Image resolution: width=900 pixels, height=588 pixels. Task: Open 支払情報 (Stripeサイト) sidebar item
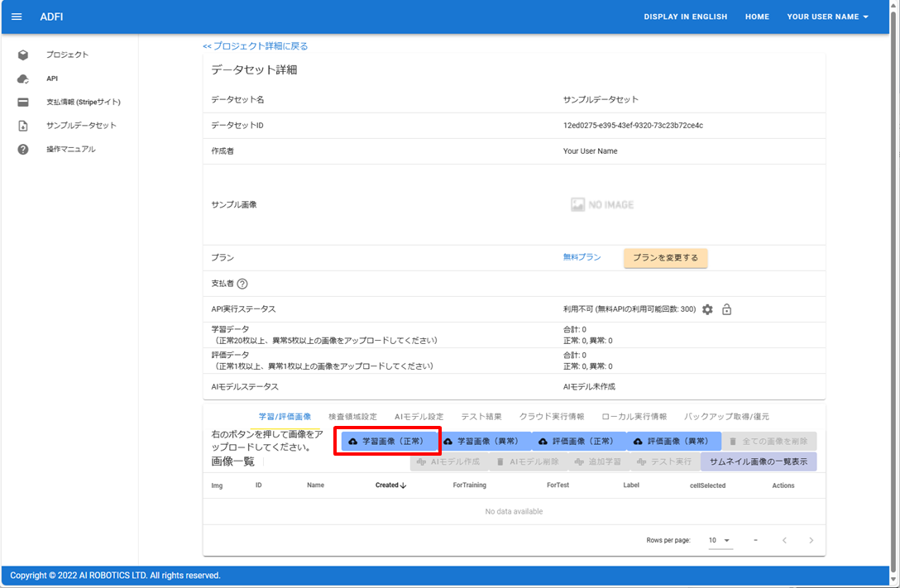click(84, 102)
